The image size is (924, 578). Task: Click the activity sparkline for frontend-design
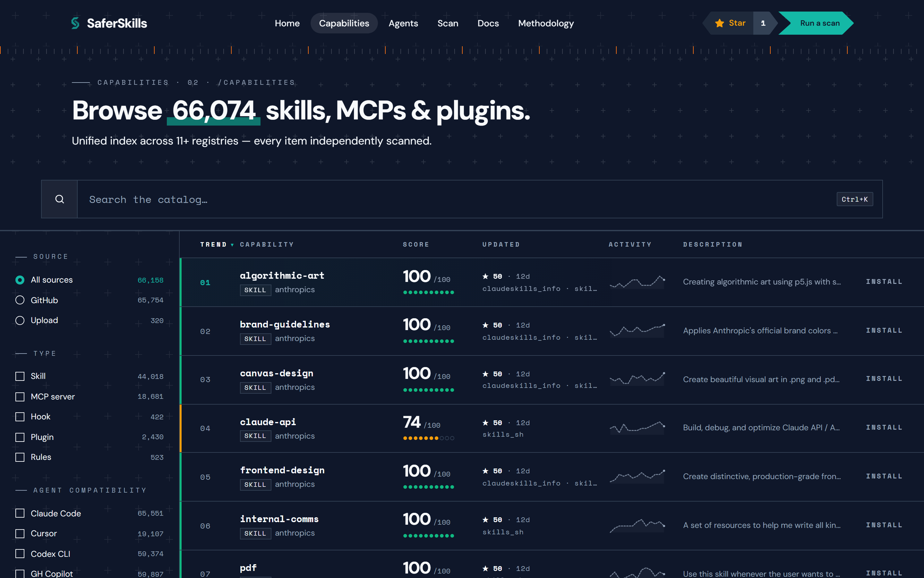point(637,476)
